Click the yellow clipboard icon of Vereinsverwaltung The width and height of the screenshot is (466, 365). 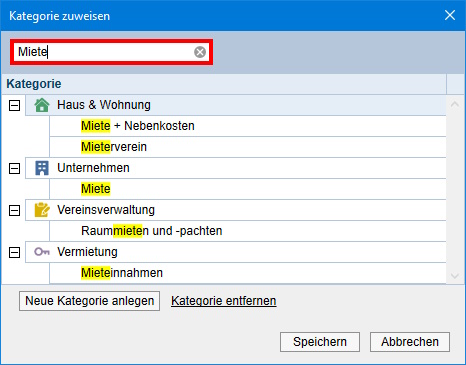pyautogui.click(x=42, y=210)
